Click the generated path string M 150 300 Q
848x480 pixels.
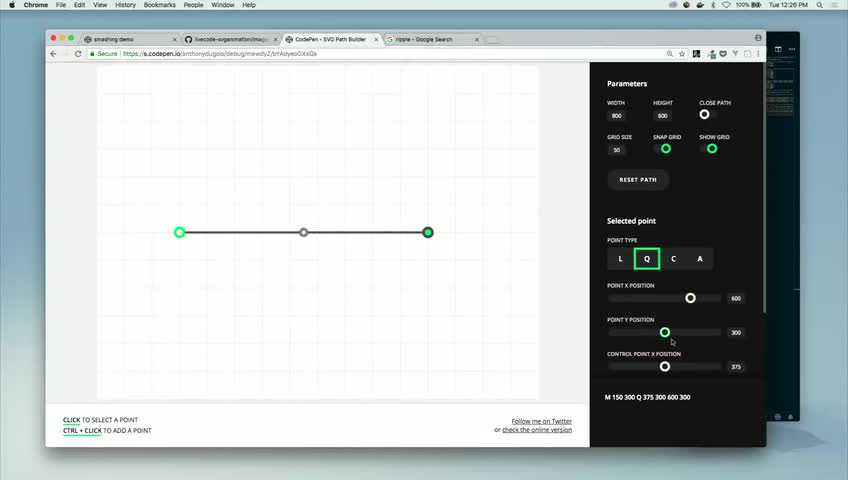click(x=647, y=397)
